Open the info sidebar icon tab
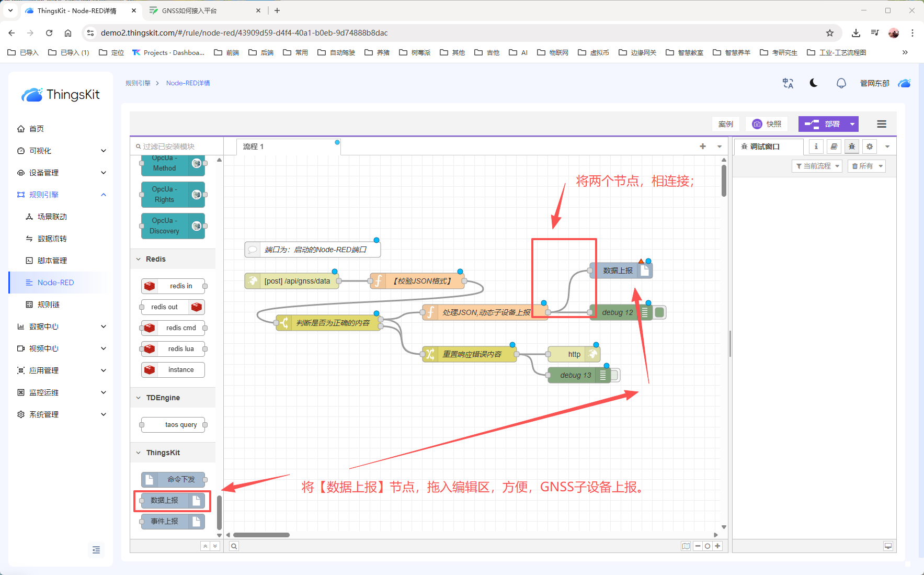This screenshot has height=575, width=924. tap(816, 146)
